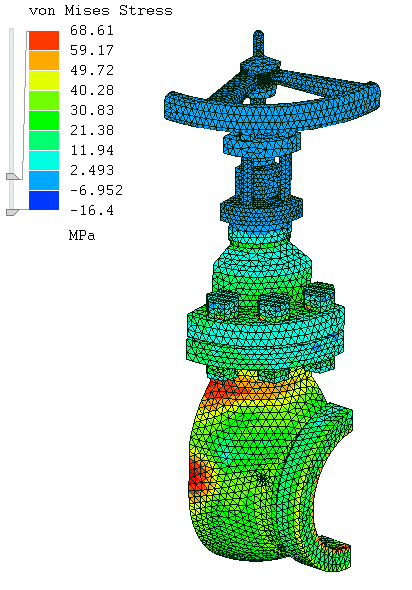The height and width of the screenshot is (590, 412).
Task: Click the legend value 59.17
Action: click(91, 50)
